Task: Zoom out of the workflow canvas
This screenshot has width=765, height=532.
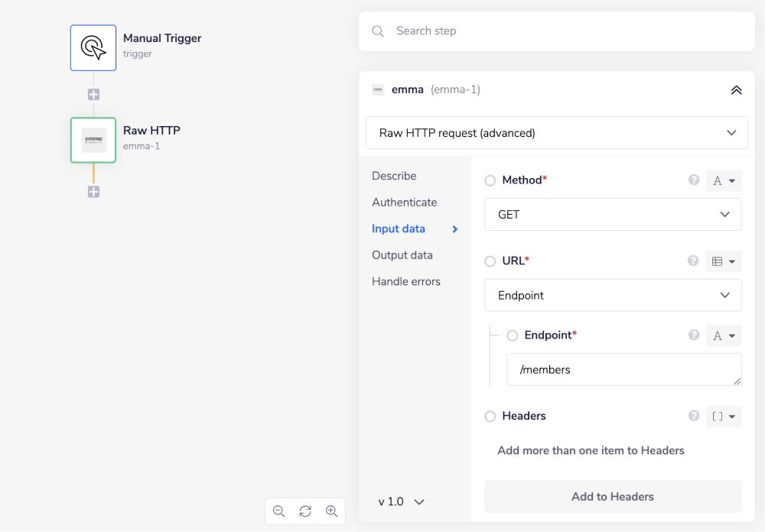Action: point(278,511)
